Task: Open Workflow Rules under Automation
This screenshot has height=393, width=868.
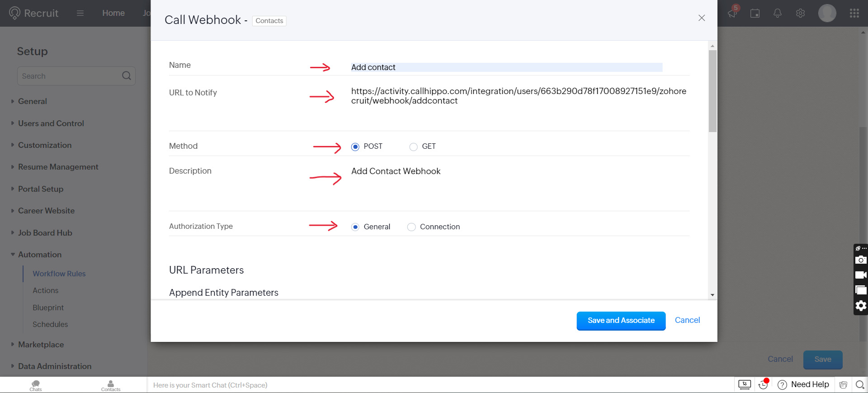Action: 59,274
